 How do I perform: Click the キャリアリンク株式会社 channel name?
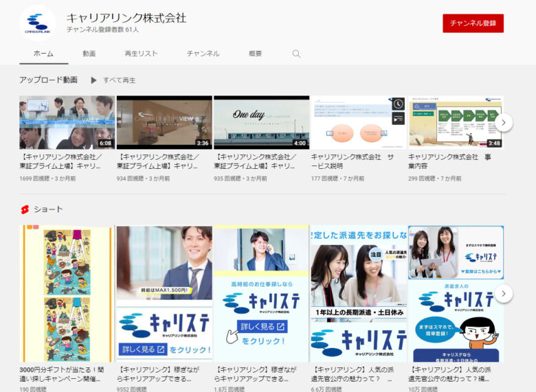tap(126, 18)
